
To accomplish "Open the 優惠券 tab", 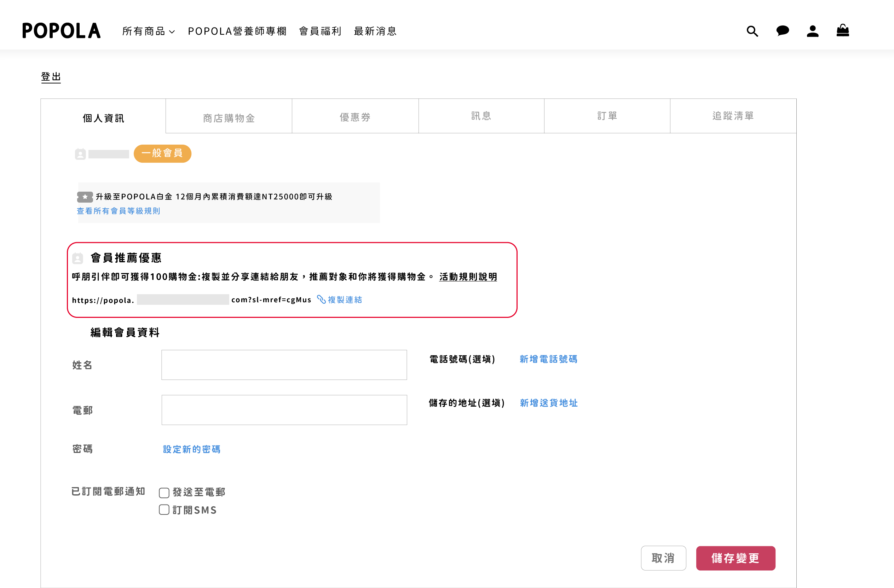I will (355, 117).
